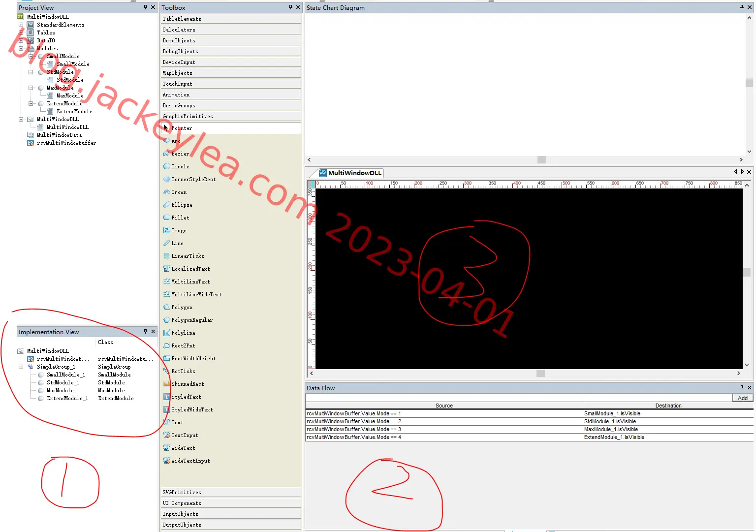Click the Class column header
Image resolution: width=756 pixels, height=532 pixels.
pyautogui.click(x=105, y=342)
